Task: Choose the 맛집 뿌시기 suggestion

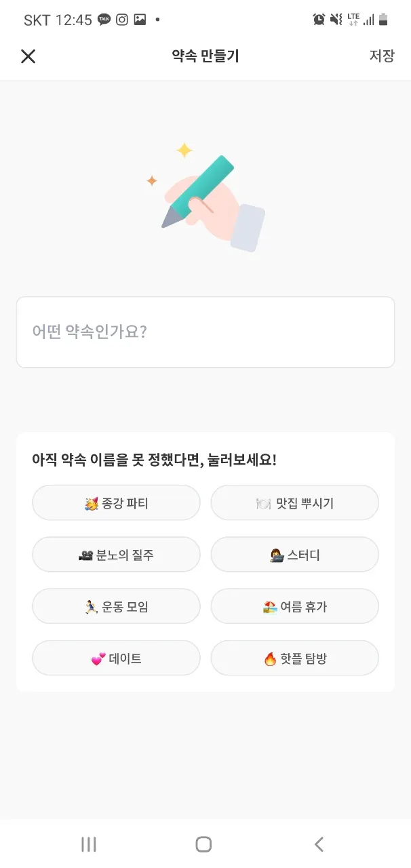Action: [294, 503]
